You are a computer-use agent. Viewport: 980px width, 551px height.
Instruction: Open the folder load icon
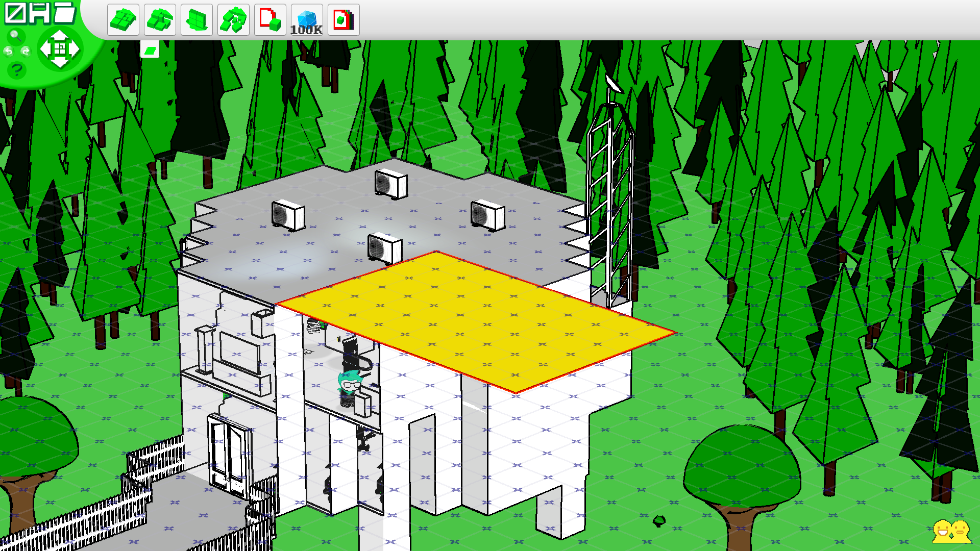(x=65, y=13)
